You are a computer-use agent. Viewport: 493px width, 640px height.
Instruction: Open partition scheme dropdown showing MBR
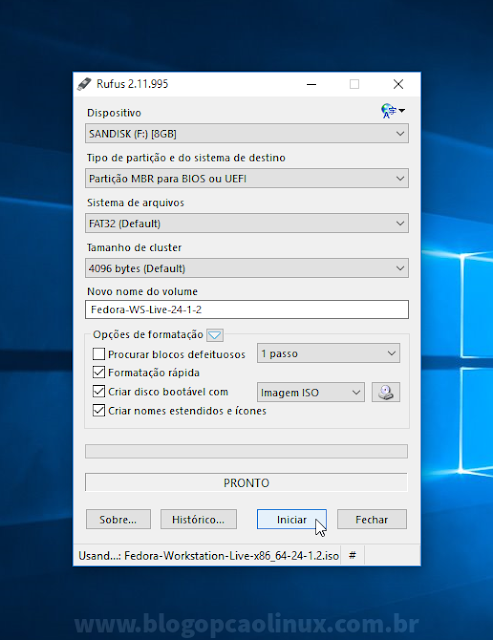(246, 178)
